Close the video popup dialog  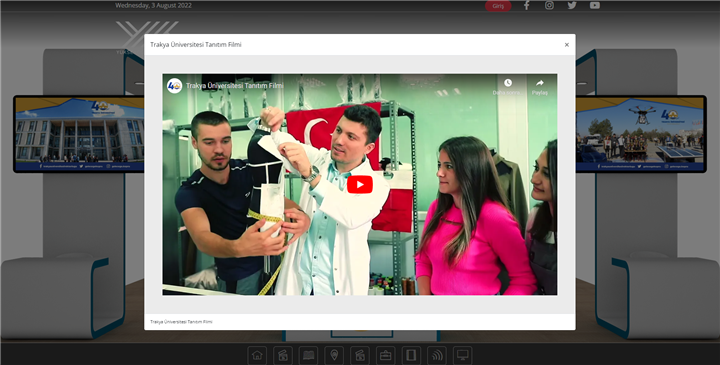pyautogui.click(x=567, y=45)
